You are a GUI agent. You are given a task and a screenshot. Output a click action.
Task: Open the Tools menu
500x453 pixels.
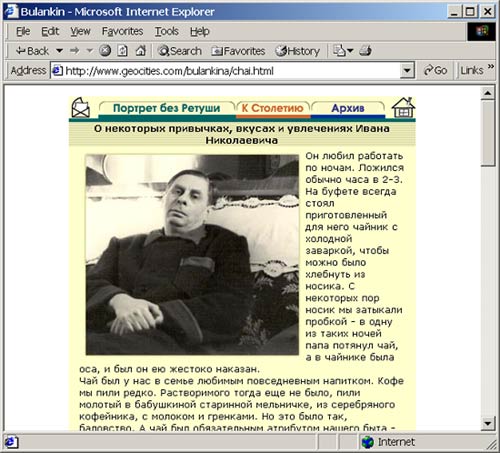(166, 31)
